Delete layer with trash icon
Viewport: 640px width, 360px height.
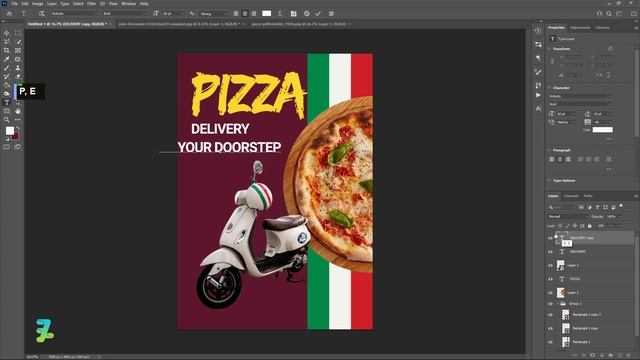629,356
